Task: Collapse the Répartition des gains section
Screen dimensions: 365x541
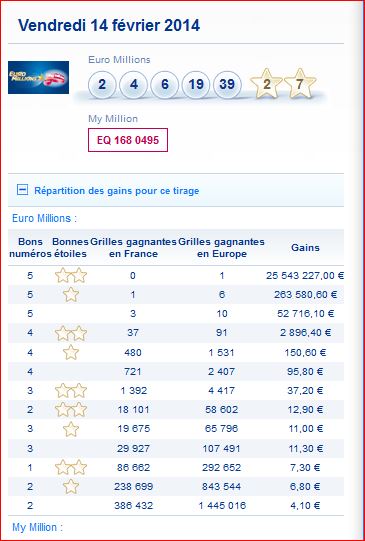Action: click(22, 190)
